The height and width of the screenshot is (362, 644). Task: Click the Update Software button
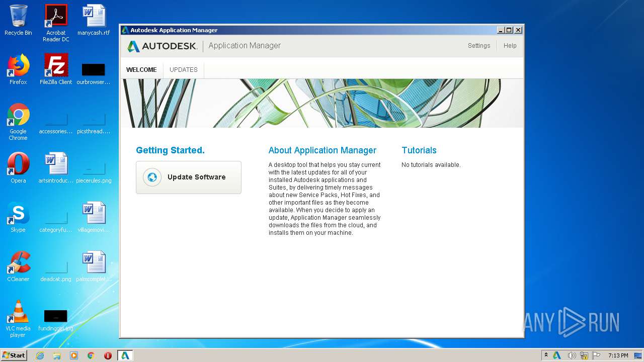point(189,177)
